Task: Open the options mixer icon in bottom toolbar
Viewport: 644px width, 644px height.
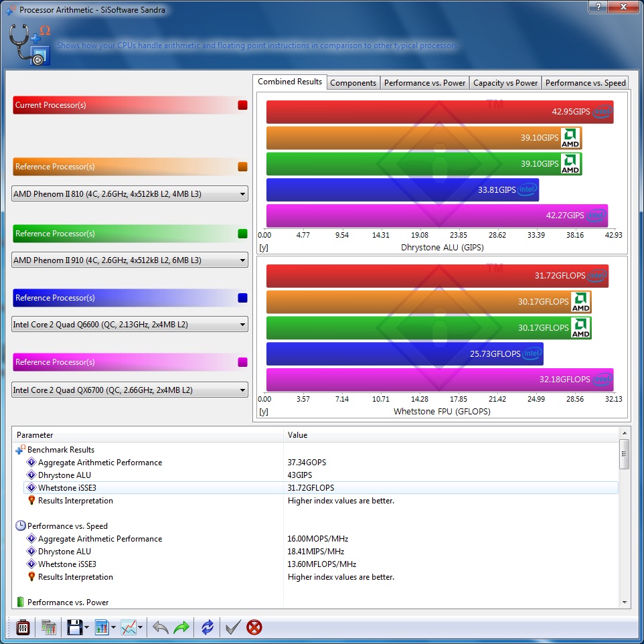Action: coord(23,627)
